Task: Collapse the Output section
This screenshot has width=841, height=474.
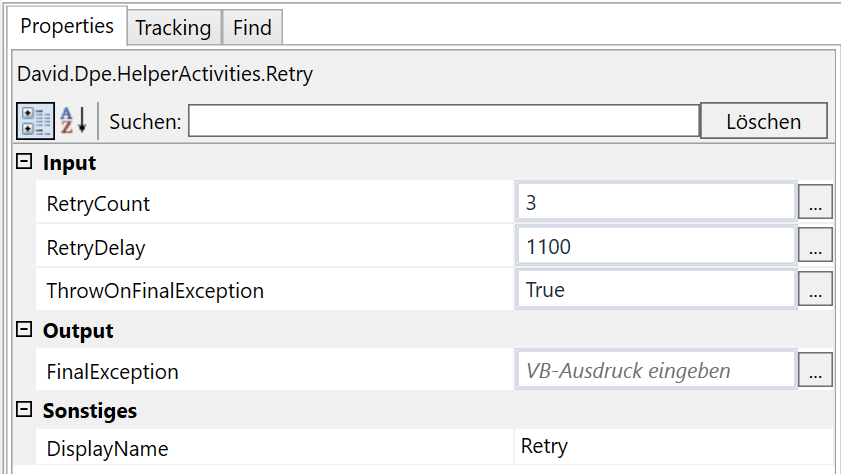Action: [25, 330]
